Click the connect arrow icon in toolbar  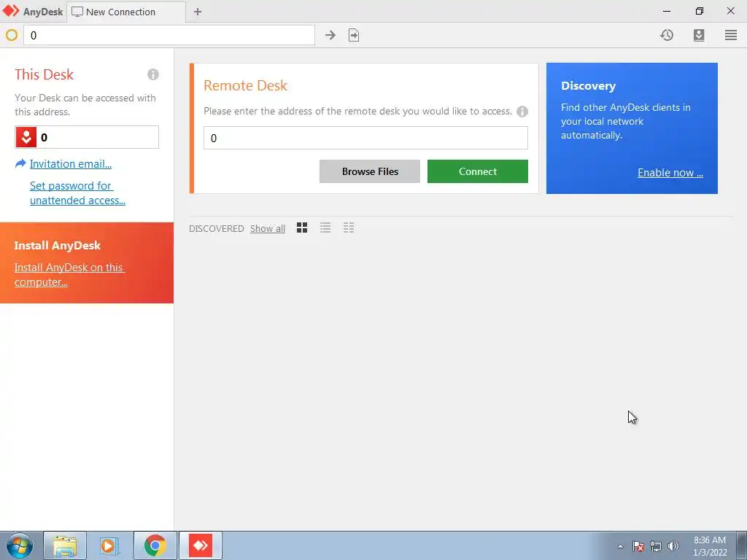[330, 35]
